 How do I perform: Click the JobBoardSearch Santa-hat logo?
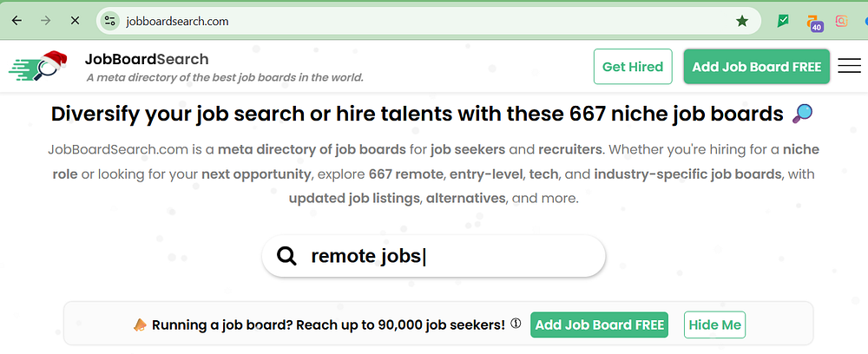[x=38, y=67]
